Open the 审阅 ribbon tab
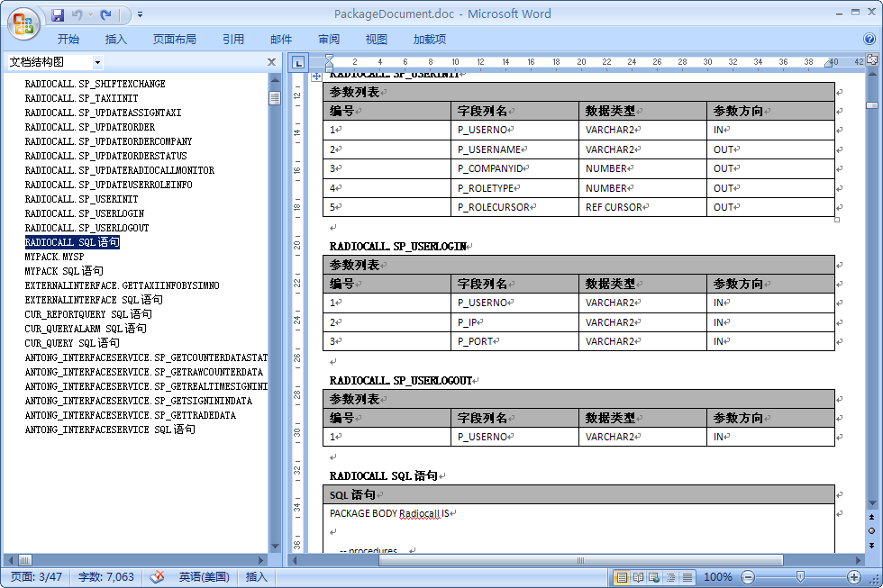The height and width of the screenshot is (588, 883). tap(329, 40)
